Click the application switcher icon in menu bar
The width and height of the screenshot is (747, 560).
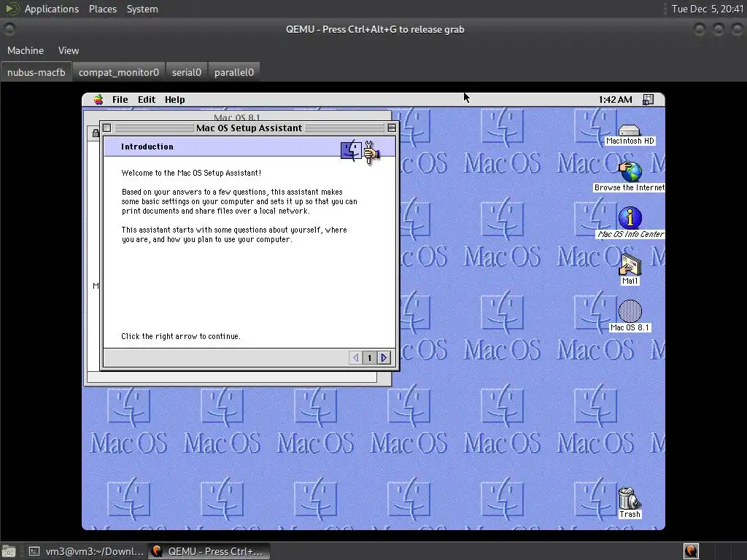pyautogui.click(x=648, y=99)
